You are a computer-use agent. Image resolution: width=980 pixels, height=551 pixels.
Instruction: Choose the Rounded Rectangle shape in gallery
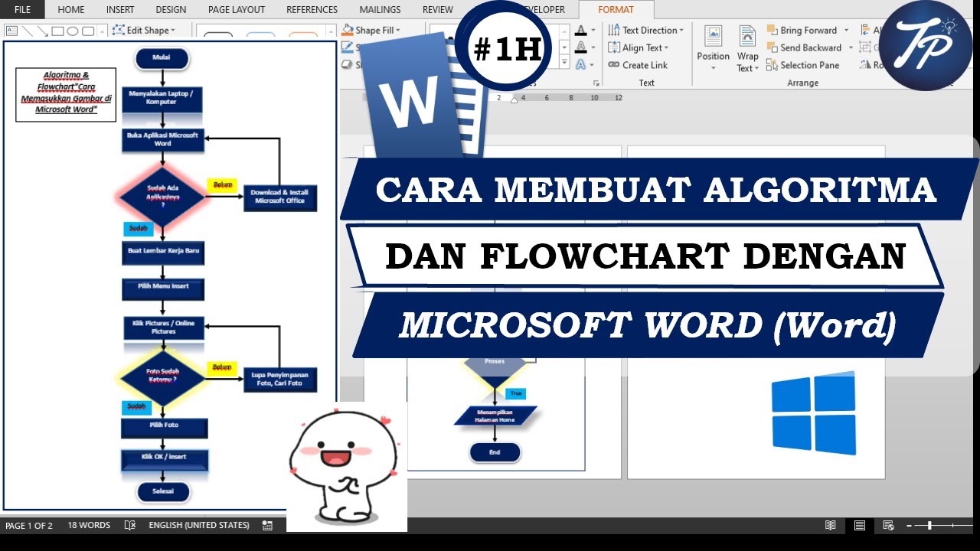coord(88,31)
